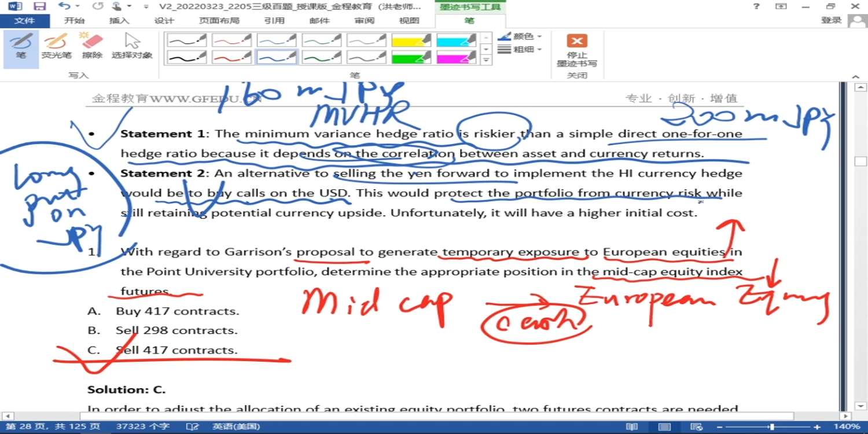Open the 粗细 pen thickness dropdown
The image size is (868, 434).
click(x=520, y=50)
